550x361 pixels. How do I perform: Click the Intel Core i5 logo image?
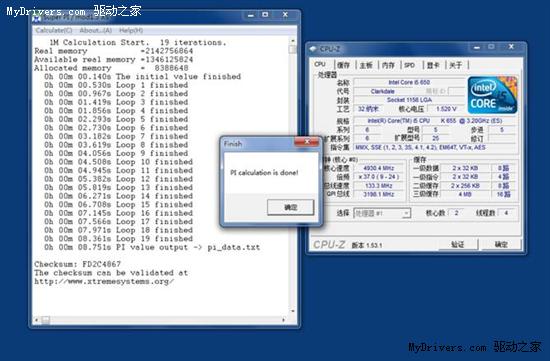pos(492,95)
